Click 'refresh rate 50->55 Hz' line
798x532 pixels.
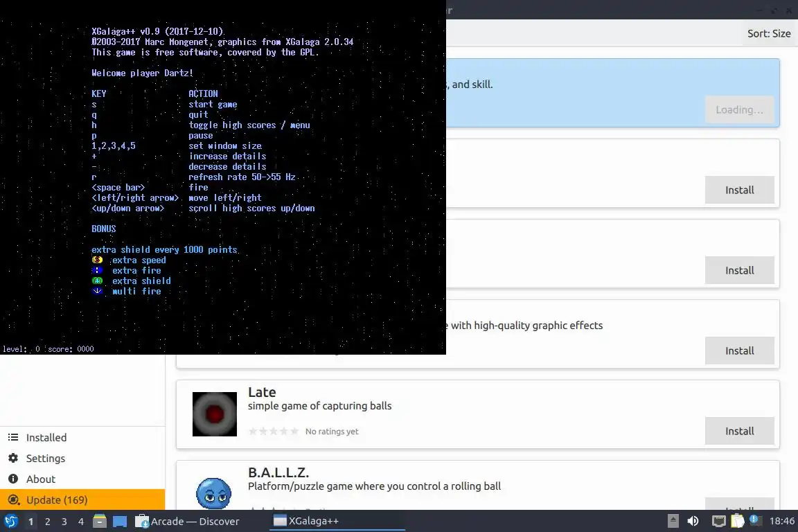(242, 177)
